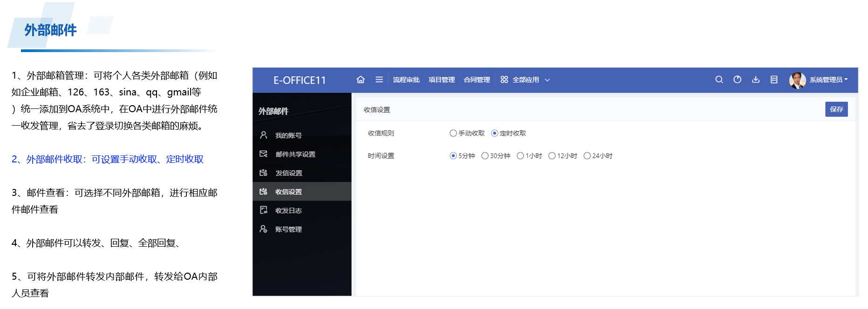Open the notes page icon in header

coord(774,80)
